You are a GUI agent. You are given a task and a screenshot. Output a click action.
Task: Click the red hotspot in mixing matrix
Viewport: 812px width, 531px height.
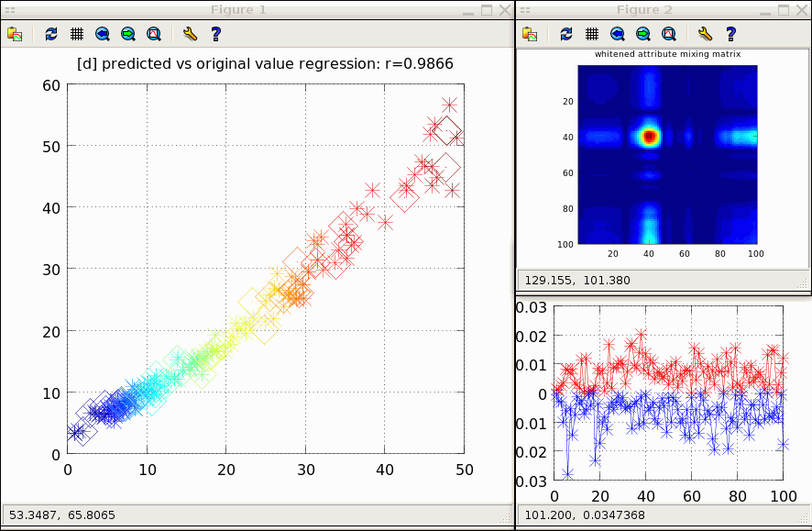click(650, 137)
